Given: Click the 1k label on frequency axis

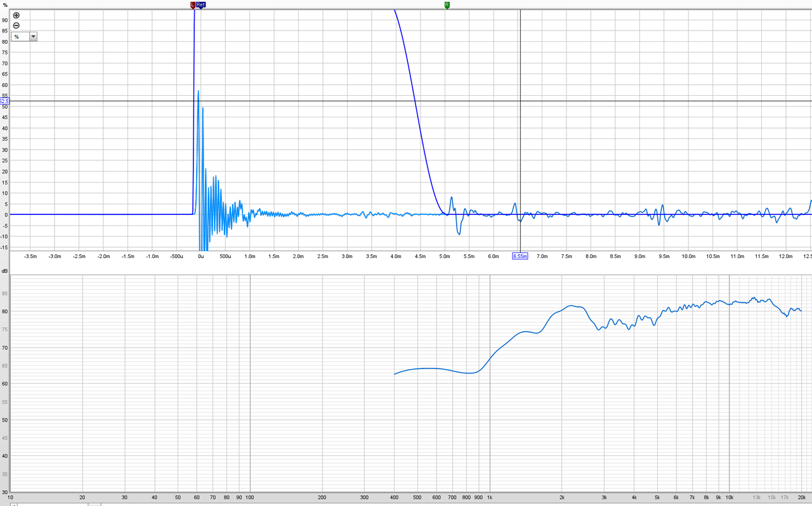Looking at the screenshot, I should click(489, 498).
